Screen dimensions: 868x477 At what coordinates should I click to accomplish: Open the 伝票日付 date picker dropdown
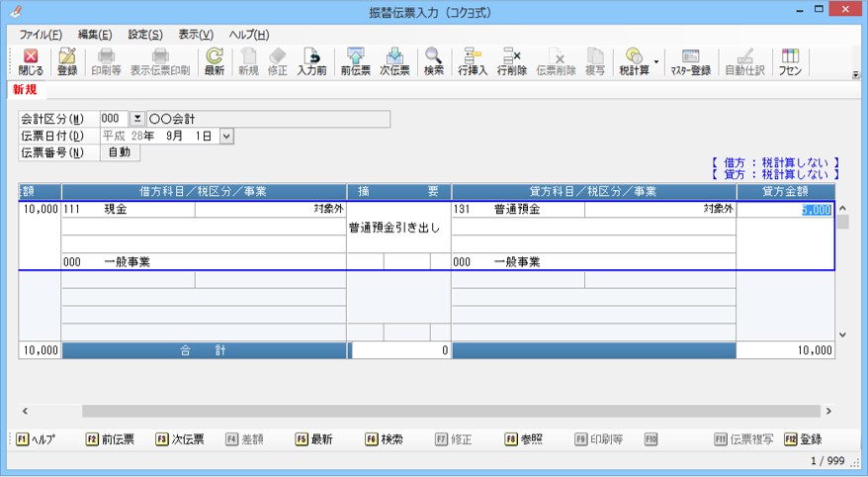(226, 136)
